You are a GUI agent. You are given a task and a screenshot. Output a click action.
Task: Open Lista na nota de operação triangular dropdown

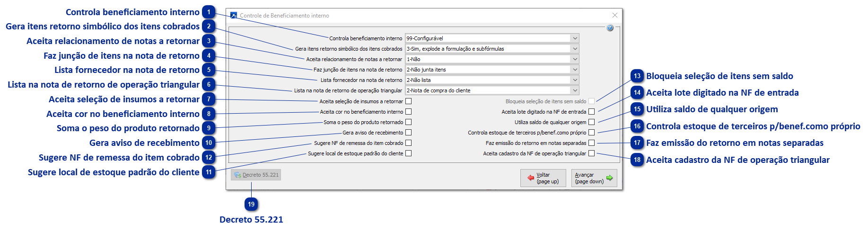tap(575, 90)
